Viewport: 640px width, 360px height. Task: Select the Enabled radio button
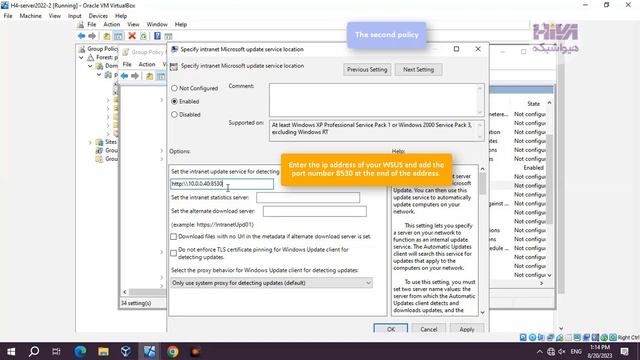point(174,101)
